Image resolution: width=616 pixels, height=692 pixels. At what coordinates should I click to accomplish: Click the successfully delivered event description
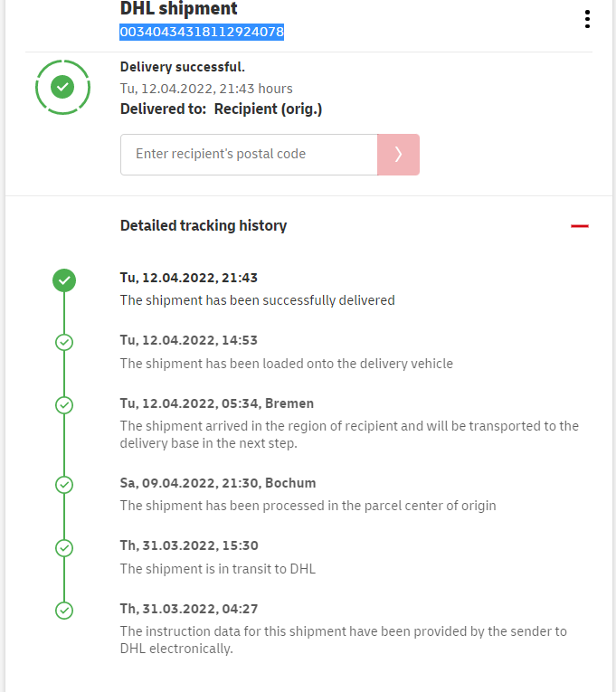tap(258, 300)
